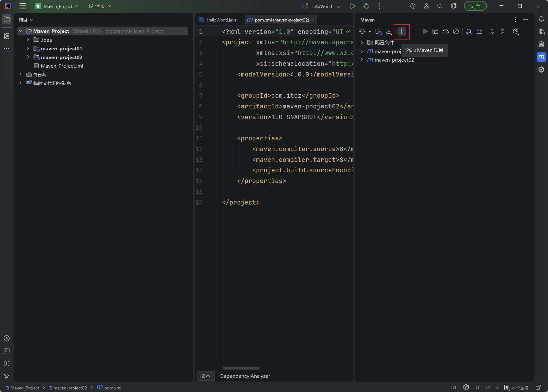Show more tool windows ellipsis
Image resolution: width=548 pixels, height=392 pixels.
coord(7,49)
